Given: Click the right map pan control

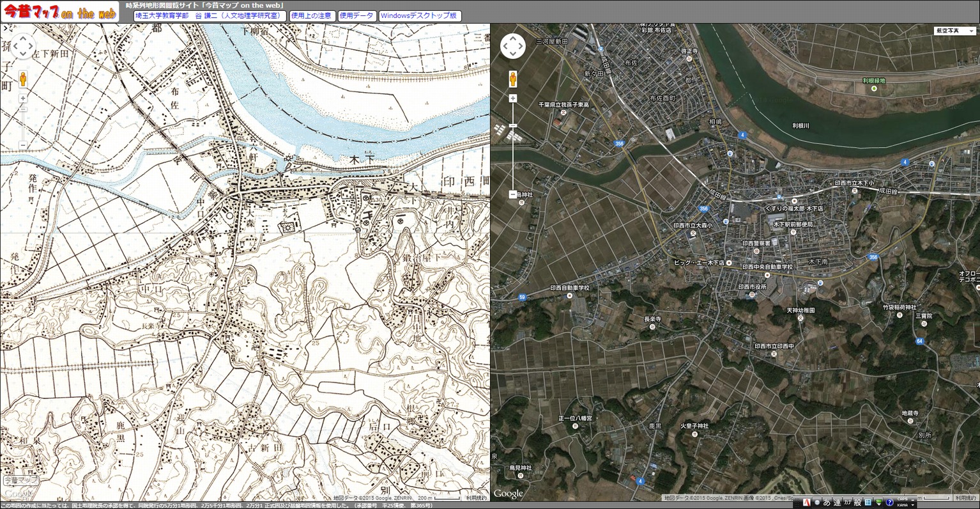Looking at the screenshot, I should (x=512, y=46).
